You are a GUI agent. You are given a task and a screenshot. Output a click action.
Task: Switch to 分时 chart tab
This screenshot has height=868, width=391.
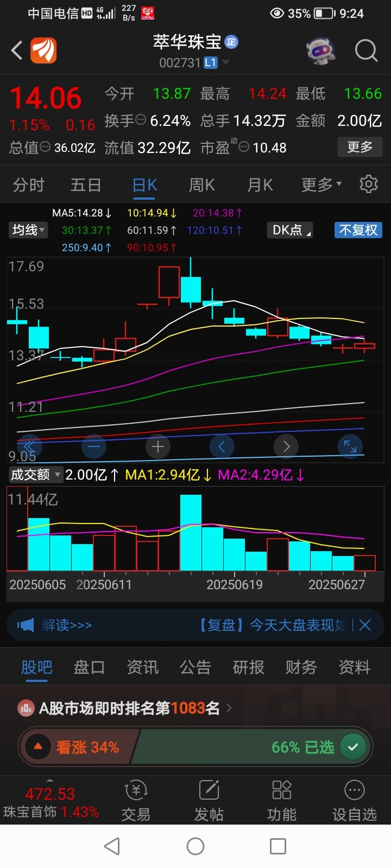point(28,185)
